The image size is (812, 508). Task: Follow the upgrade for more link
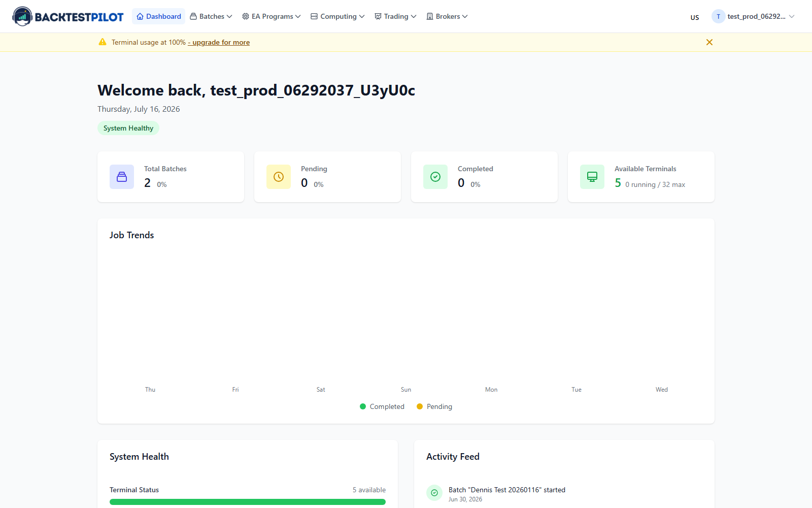[x=219, y=42]
